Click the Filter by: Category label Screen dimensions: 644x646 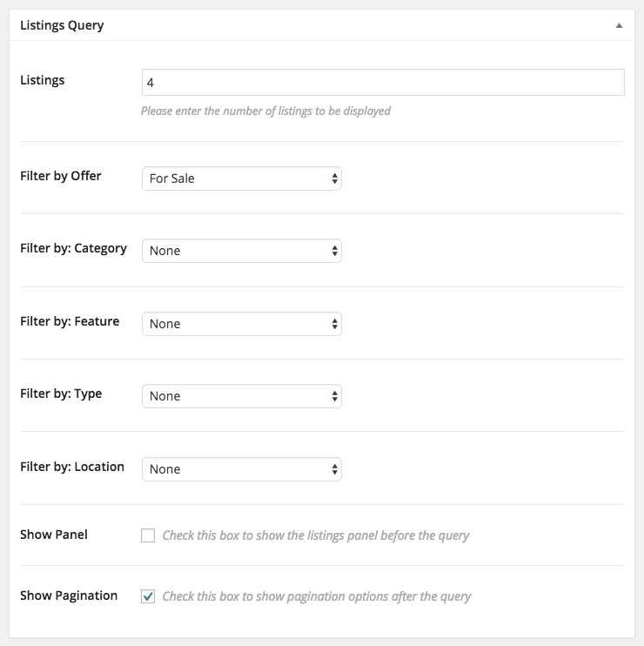73,248
